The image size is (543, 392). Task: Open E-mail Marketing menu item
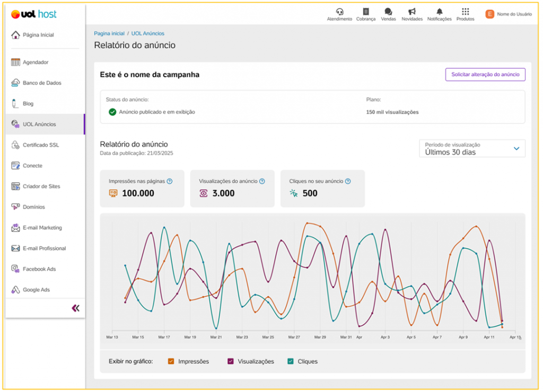[x=45, y=228]
